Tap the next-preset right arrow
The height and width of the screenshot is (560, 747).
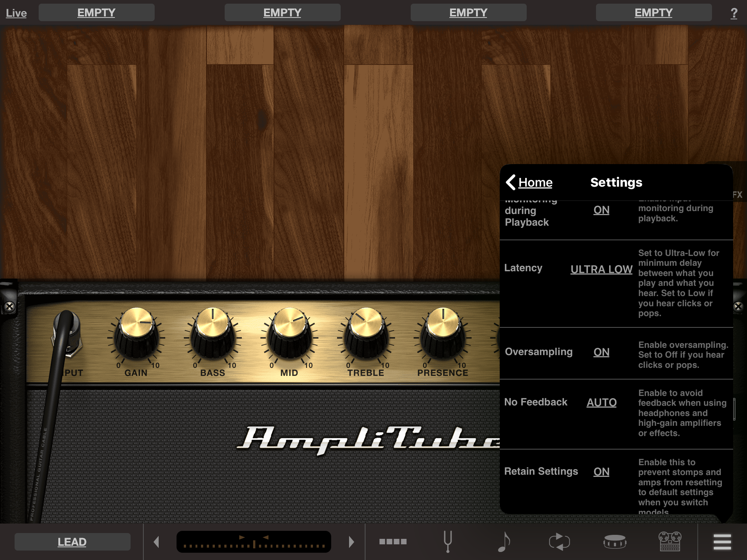351,542
